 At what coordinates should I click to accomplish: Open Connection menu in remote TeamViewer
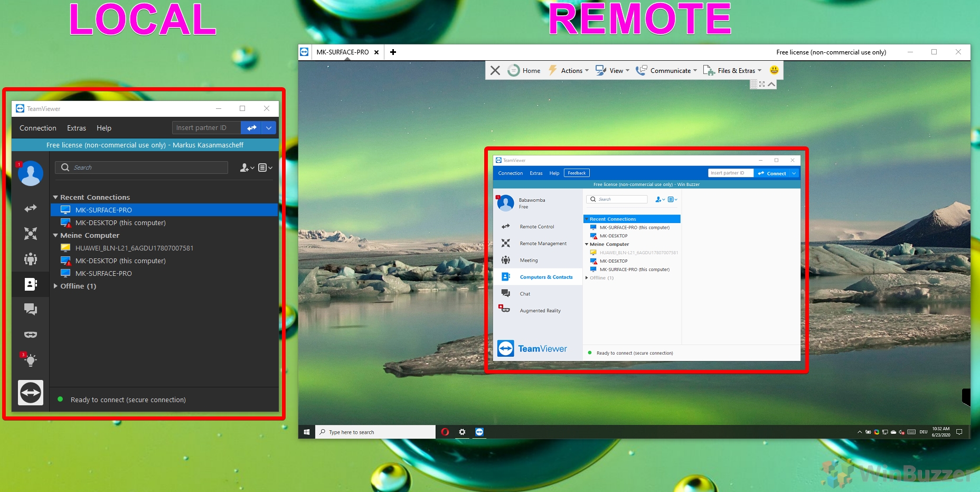(511, 173)
